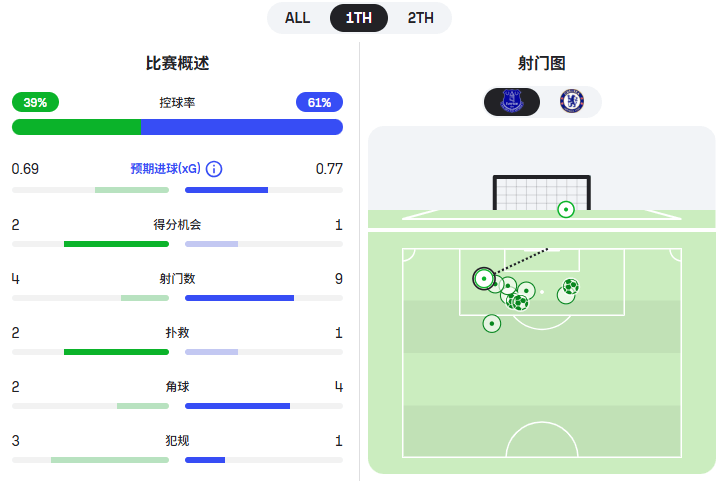Select the 1TH half tab
The image size is (723, 481).
point(358,18)
